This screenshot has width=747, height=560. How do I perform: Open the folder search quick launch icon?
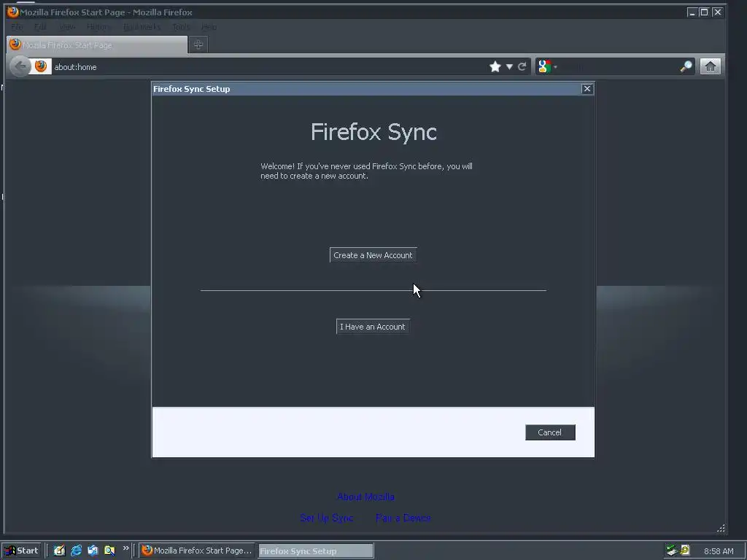tap(109, 551)
